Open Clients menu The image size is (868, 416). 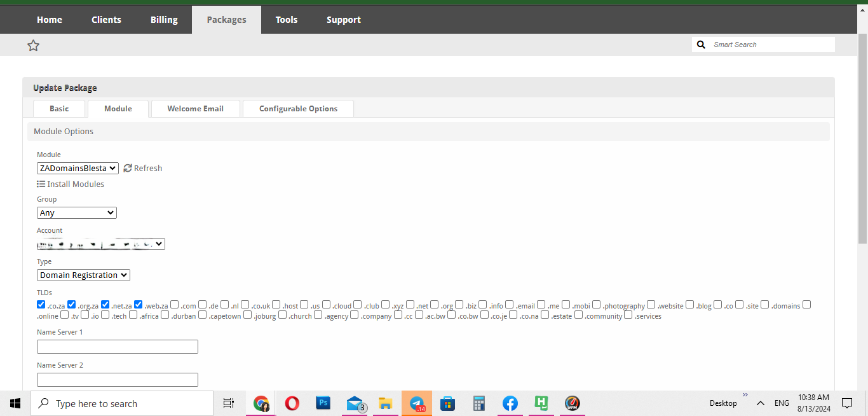tap(106, 20)
